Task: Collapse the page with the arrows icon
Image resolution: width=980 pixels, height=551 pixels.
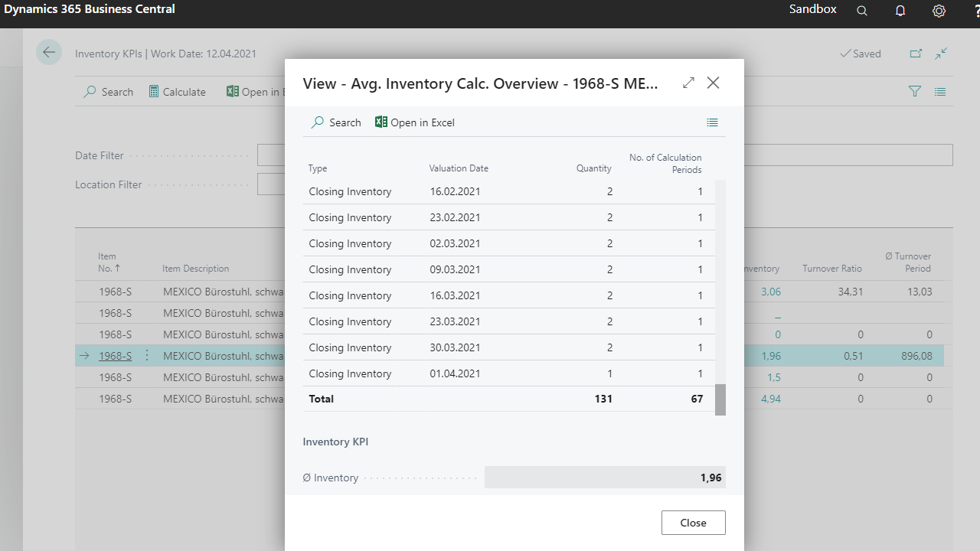Action: tap(941, 54)
